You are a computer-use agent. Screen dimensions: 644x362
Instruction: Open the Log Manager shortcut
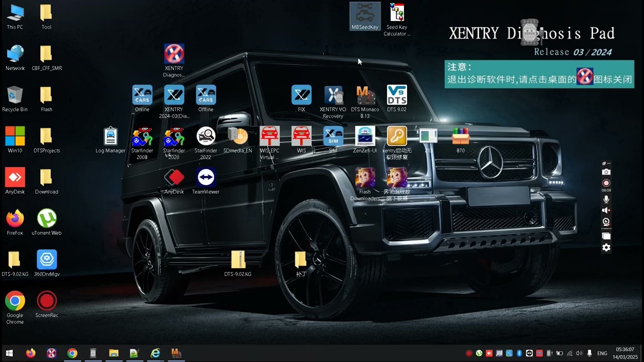click(111, 140)
